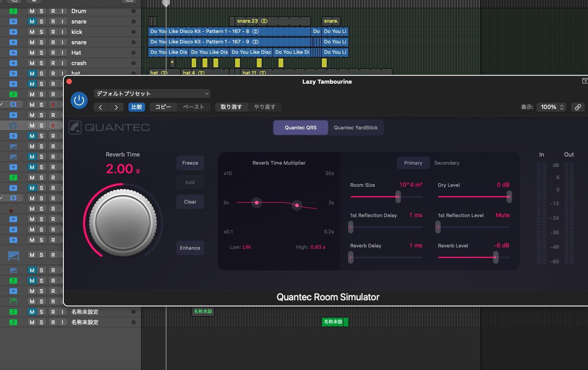The image size is (588, 370).
Task: Click the Add button
Action: click(190, 182)
